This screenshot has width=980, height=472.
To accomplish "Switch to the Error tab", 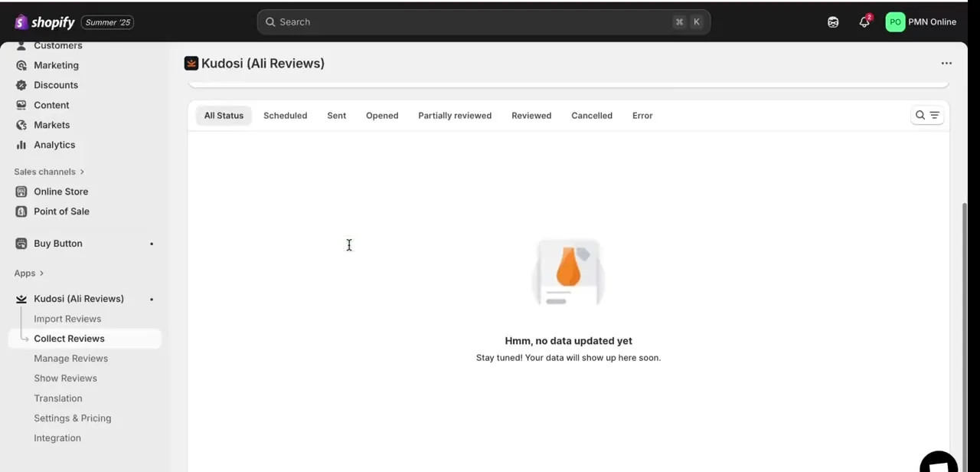I will [x=642, y=116].
